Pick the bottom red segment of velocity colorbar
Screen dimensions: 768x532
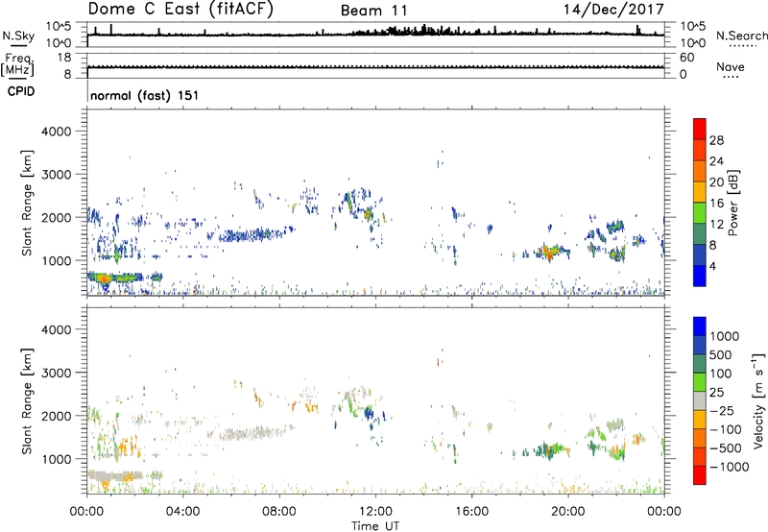700,475
